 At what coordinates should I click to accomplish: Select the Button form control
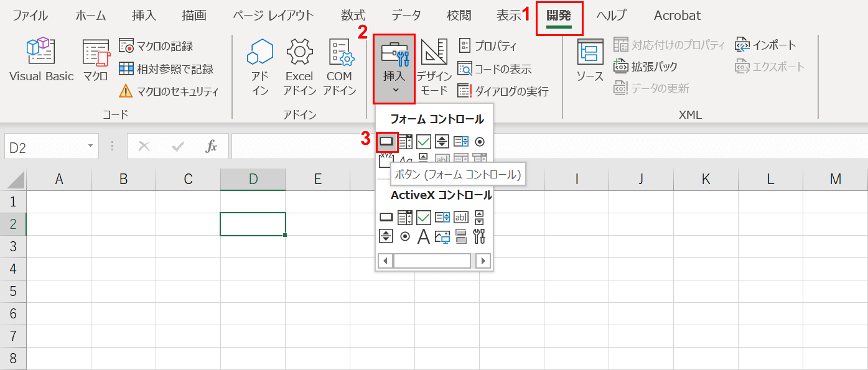point(386,141)
